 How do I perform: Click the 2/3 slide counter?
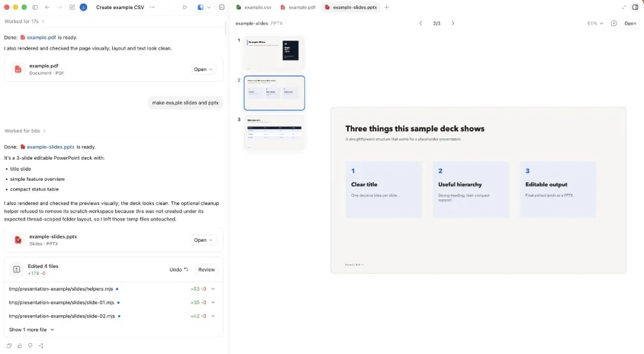point(436,23)
